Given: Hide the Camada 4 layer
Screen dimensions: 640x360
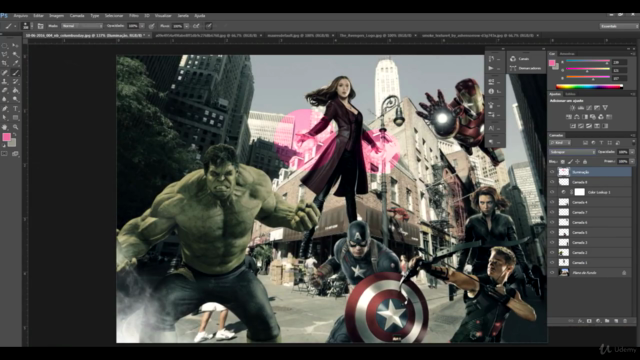Looking at the screenshot, I should (x=552, y=202).
